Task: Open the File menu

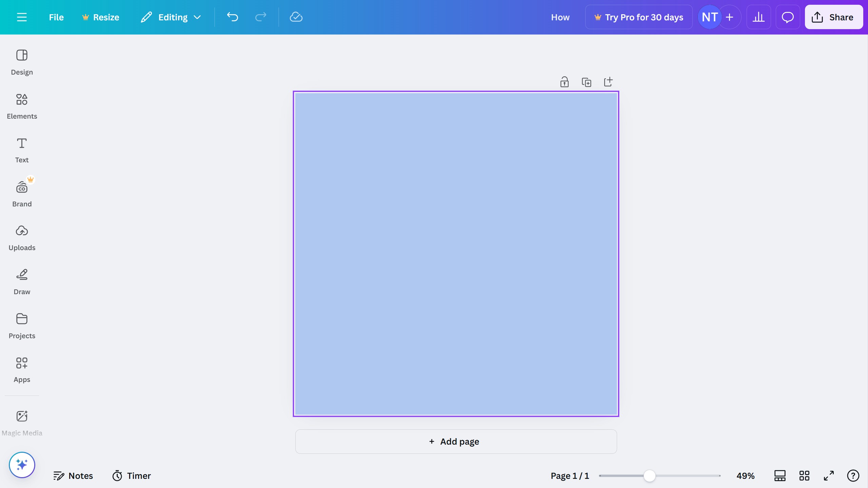Action: click(x=56, y=17)
